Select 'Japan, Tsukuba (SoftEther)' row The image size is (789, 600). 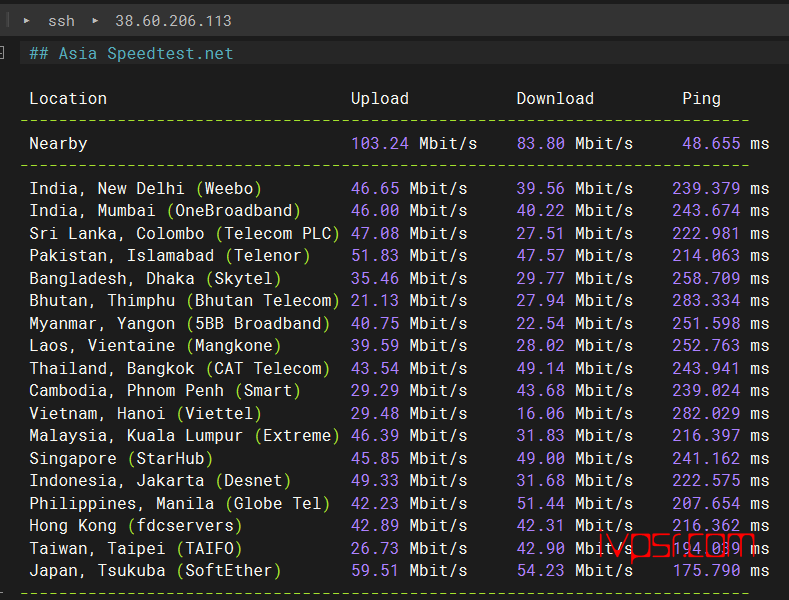[x=399, y=570]
